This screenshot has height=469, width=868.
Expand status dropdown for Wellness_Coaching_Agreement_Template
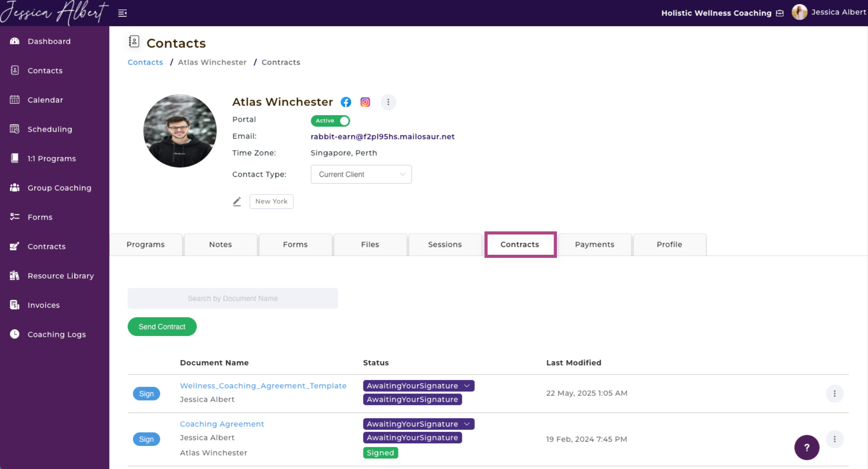pyautogui.click(x=467, y=386)
